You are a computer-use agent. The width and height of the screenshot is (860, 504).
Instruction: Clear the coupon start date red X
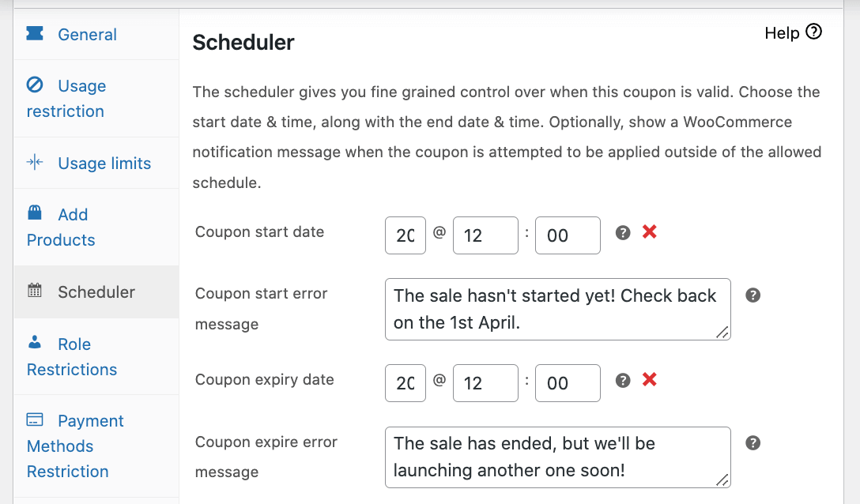click(650, 232)
